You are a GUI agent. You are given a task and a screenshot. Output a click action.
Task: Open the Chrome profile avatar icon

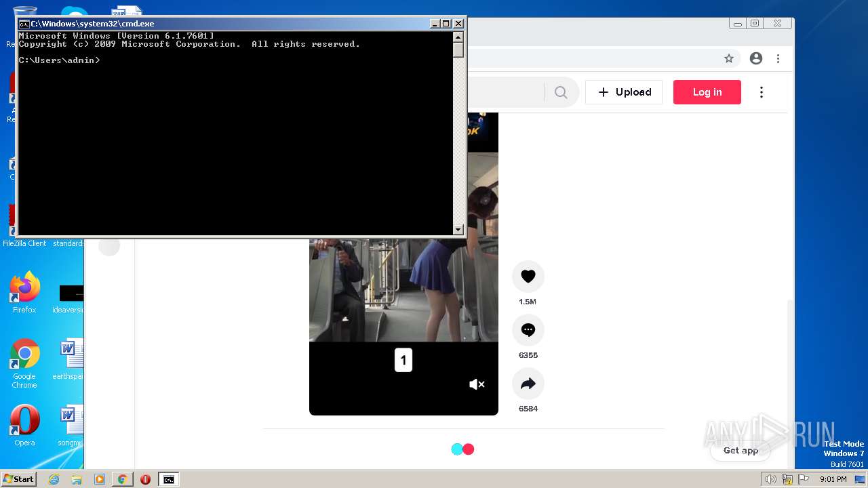click(756, 58)
